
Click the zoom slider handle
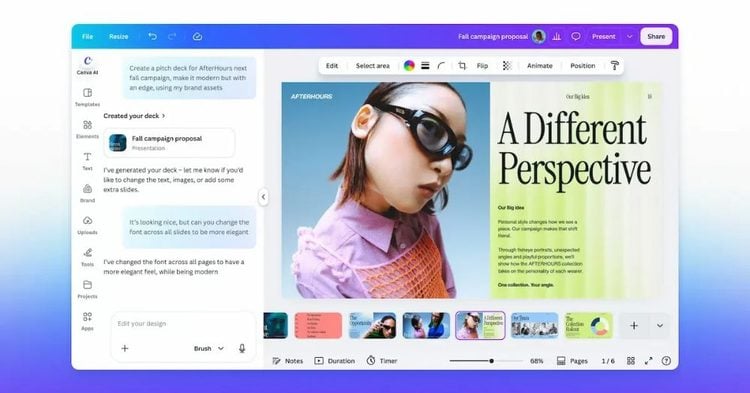[491, 361]
